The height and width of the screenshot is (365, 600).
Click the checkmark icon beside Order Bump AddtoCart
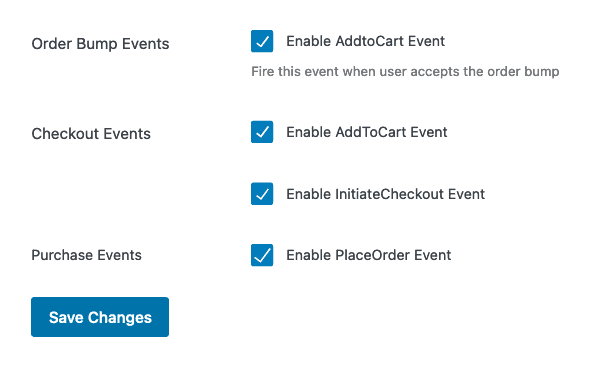(262, 41)
